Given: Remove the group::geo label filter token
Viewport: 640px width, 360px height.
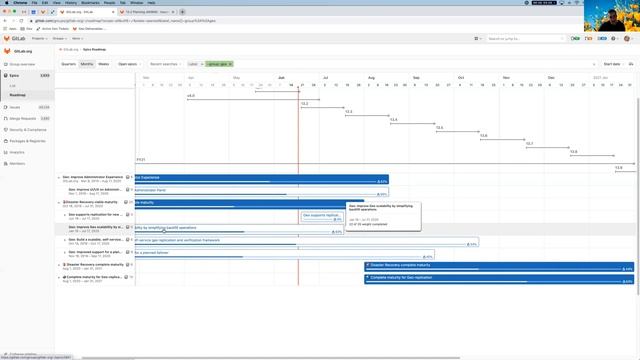Looking at the screenshot, I should 230,64.
